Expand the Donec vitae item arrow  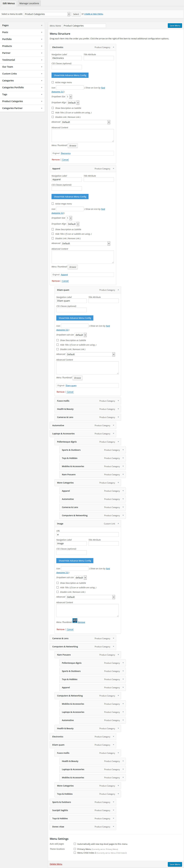[114, 827]
